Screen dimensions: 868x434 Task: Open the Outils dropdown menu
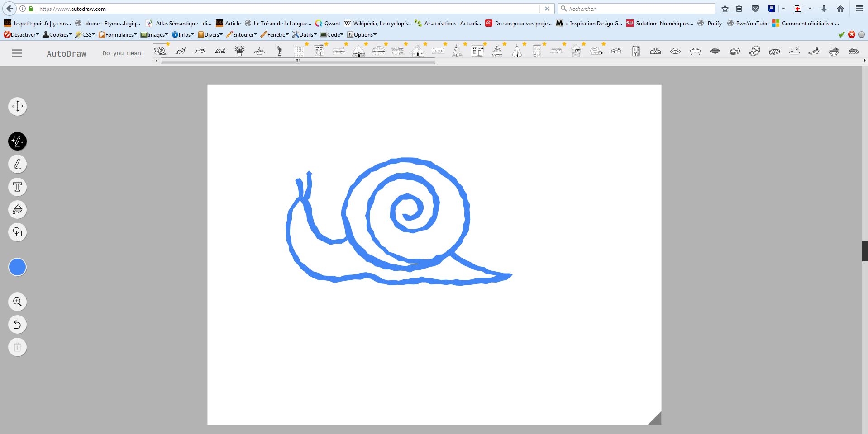pyautogui.click(x=305, y=35)
